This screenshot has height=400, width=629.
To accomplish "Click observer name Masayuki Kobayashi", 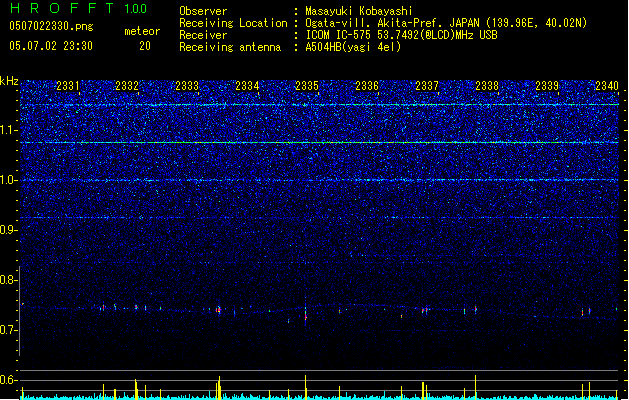I will coord(359,11).
